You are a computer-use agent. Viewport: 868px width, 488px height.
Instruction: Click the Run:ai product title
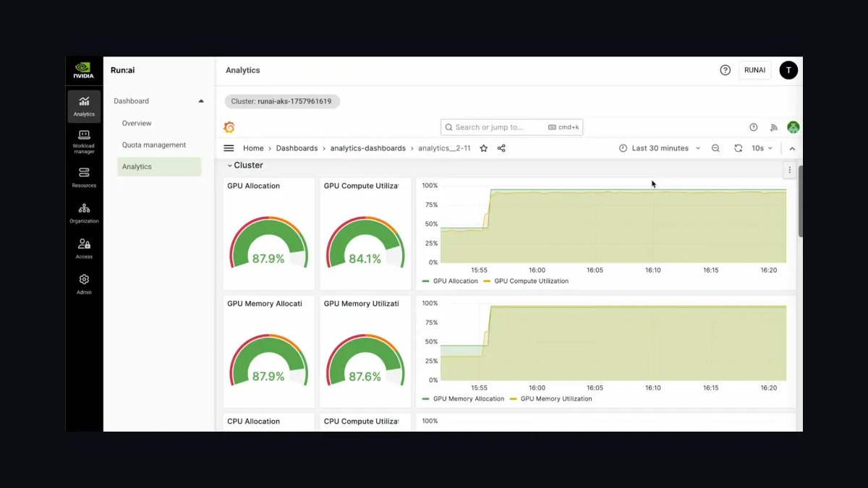123,70
